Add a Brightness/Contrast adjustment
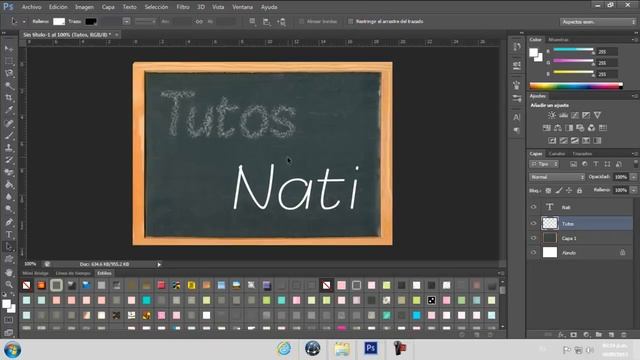 pos(552,116)
